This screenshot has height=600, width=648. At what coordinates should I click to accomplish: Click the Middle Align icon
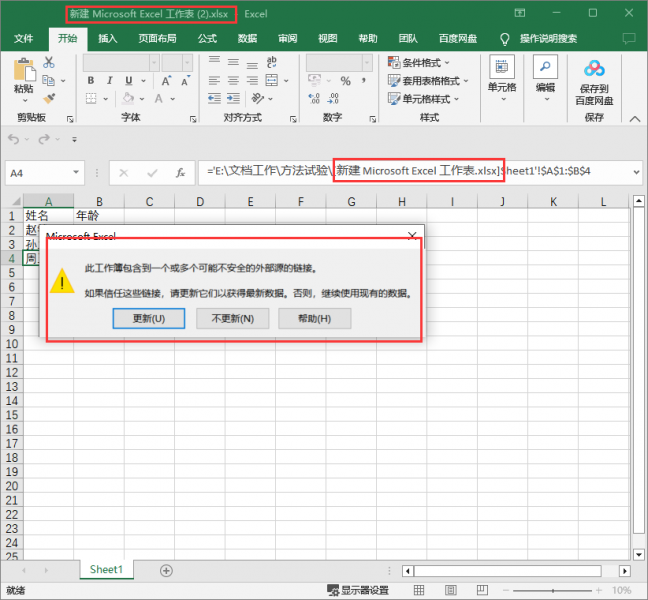(233, 62)
